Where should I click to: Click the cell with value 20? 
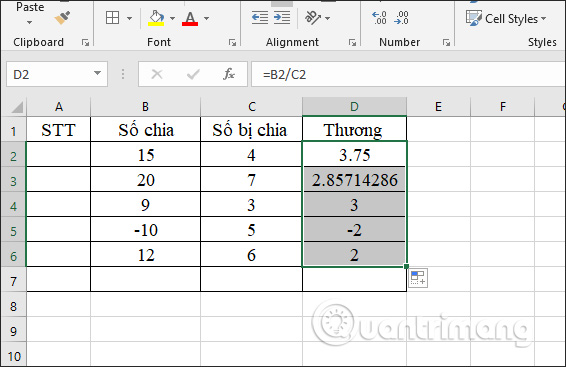(145, 180)
